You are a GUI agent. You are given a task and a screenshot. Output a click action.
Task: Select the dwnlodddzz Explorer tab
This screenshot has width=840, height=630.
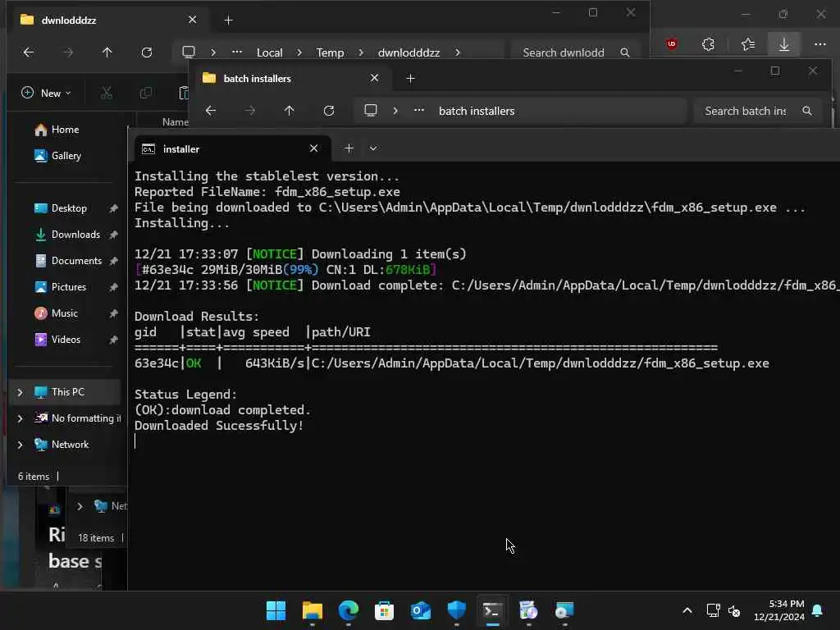[x=109, y=21]
